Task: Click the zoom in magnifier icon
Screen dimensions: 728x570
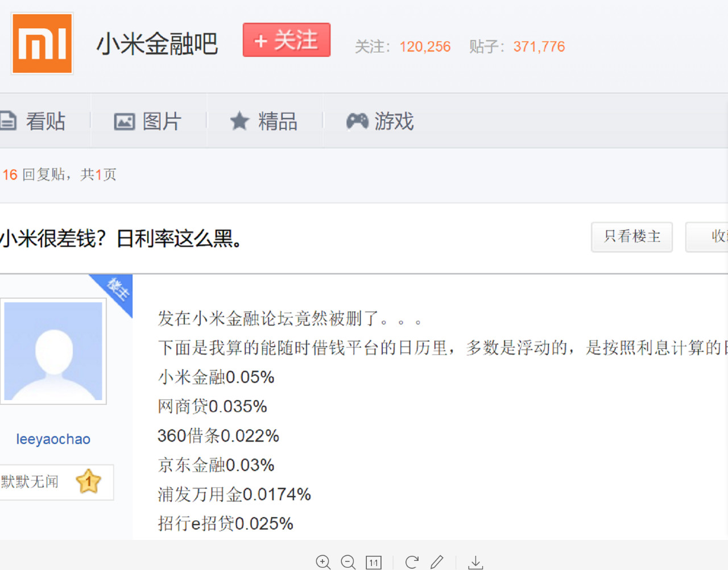Action: tap(323, 562)
